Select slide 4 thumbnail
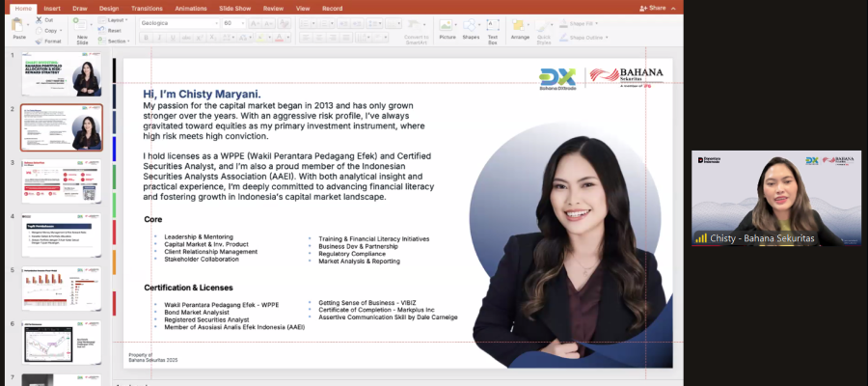 62,234
